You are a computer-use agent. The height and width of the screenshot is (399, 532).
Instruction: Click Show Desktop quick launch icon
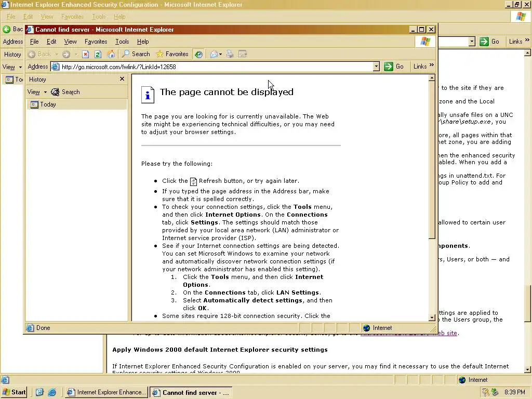[39, 392]
